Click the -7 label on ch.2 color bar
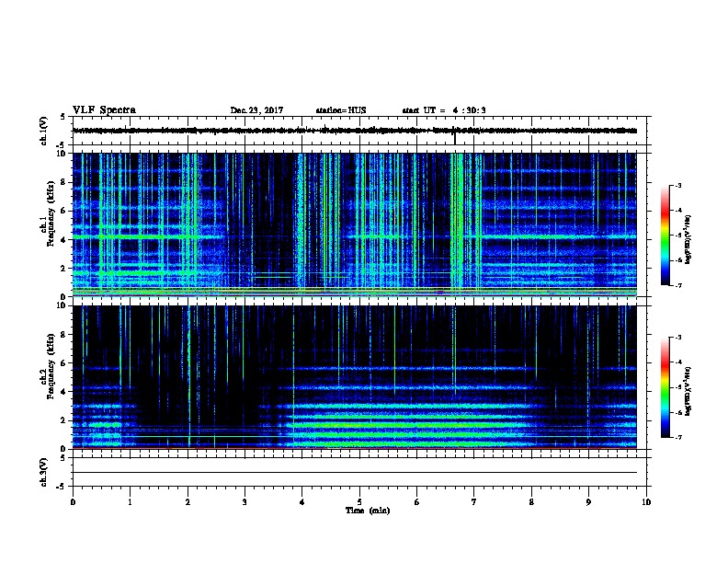The image size is (728, 563). [677, 437]
